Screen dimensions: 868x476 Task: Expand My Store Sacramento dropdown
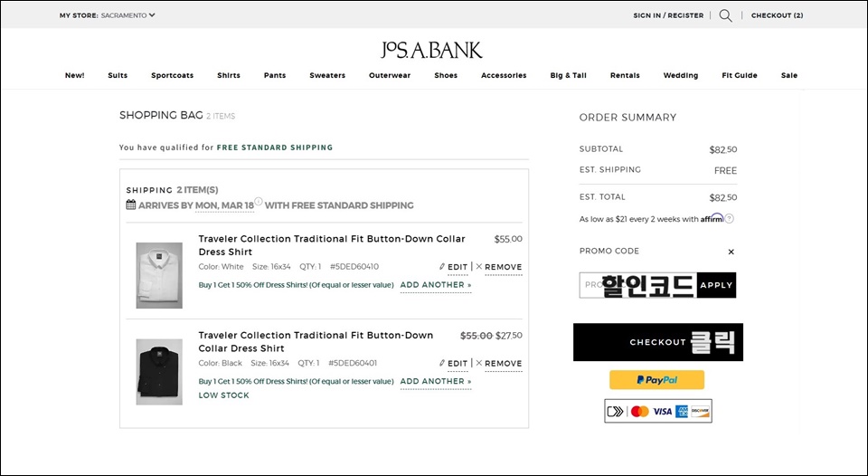108,15
